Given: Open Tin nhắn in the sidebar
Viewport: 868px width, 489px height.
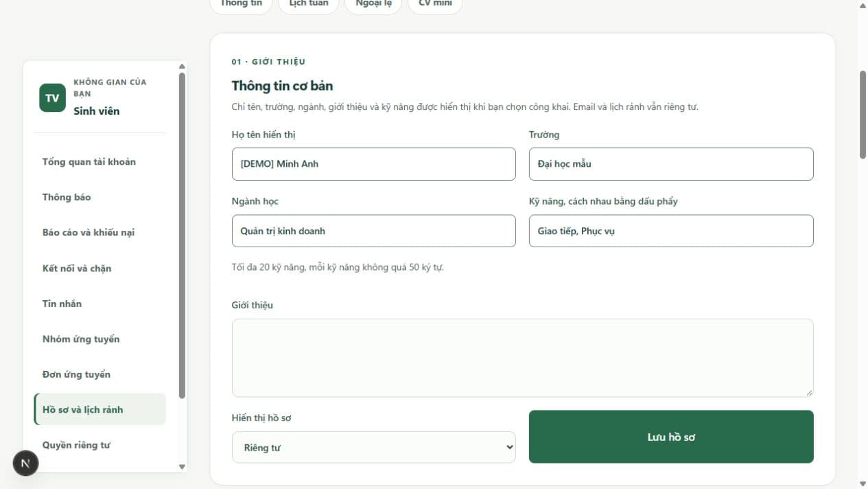Looking at the screenshot, I should (99, 304).
